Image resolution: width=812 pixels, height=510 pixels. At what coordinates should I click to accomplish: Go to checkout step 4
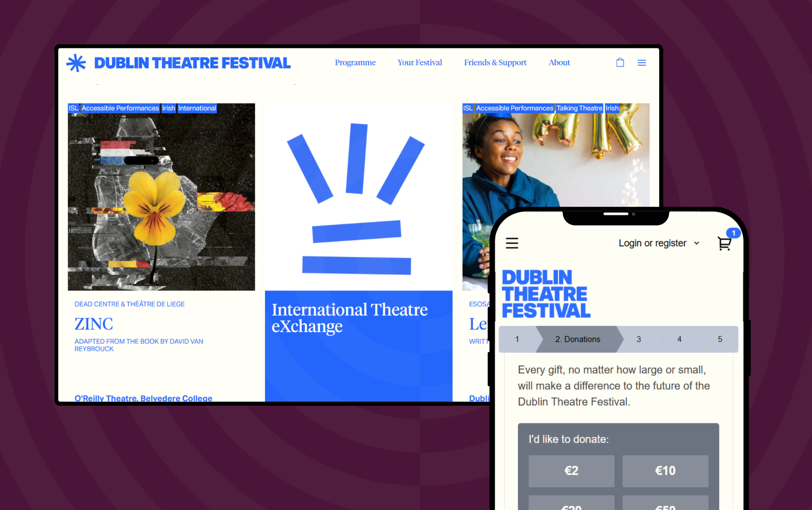(679, 339)
